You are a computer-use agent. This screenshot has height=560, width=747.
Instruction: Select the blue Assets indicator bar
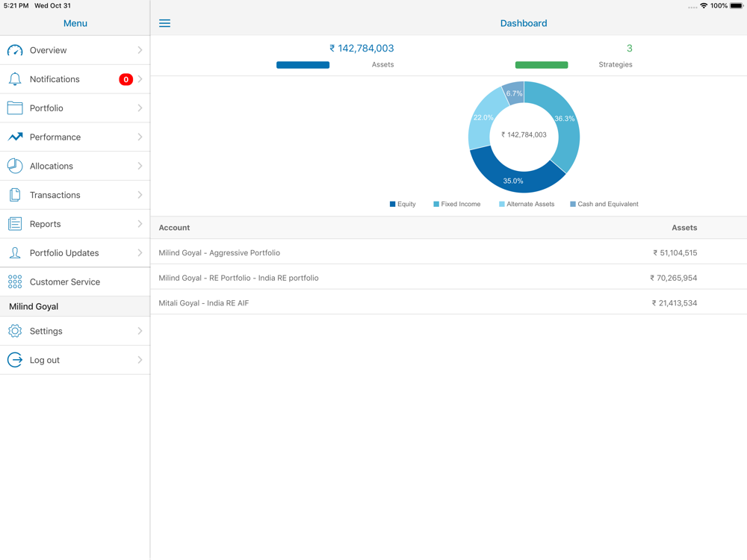click(303, 65)
